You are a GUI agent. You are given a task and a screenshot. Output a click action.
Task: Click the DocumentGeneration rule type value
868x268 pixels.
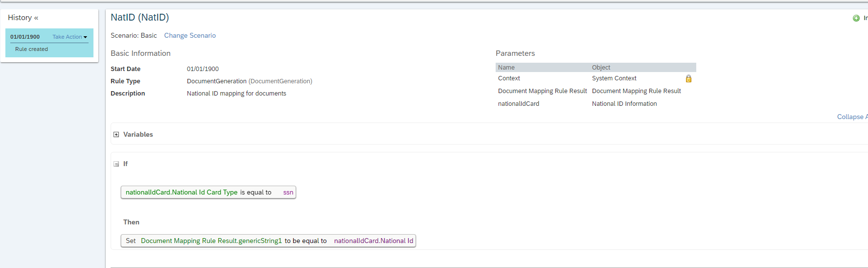pos(250,81)
